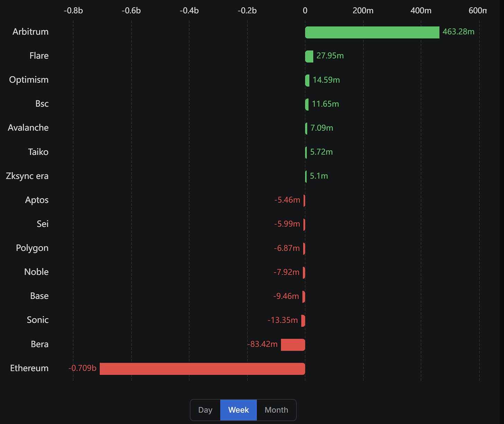This screenshot has height=424, width=504.
Task: Click the Polygon chain label
Action: click(x=32, y=248)
